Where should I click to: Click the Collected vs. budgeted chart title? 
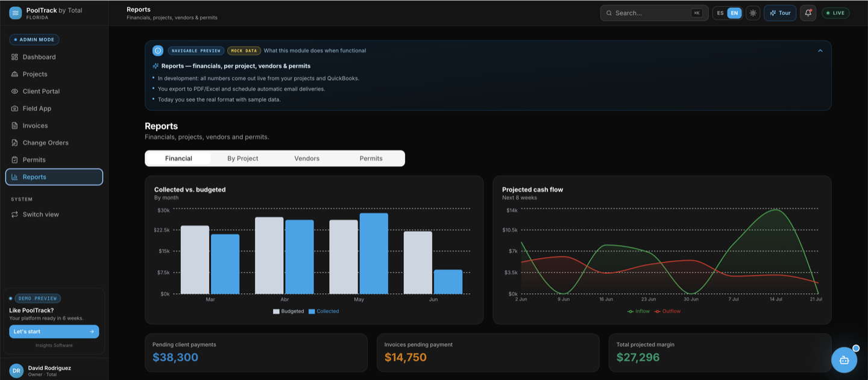click(x=190, y=190)
